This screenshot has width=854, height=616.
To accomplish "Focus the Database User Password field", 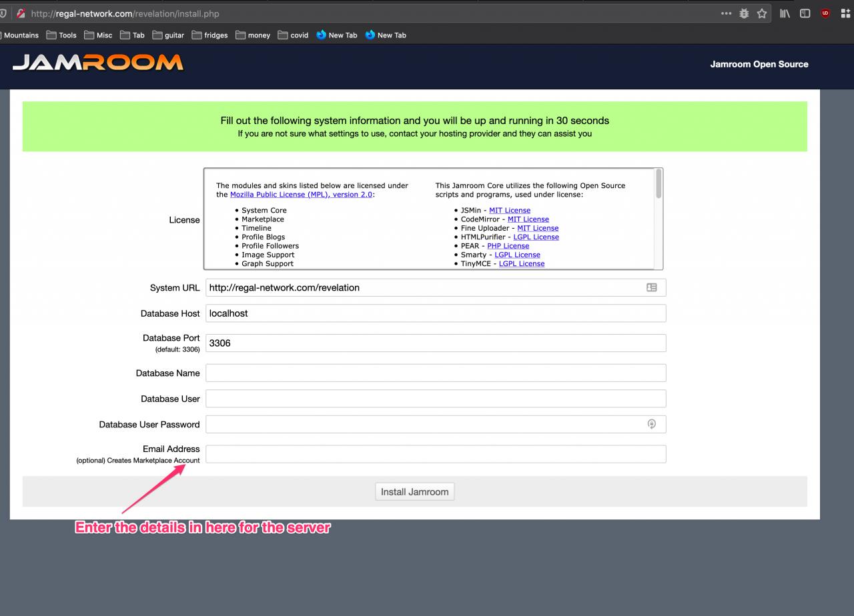I will [436, 424].
